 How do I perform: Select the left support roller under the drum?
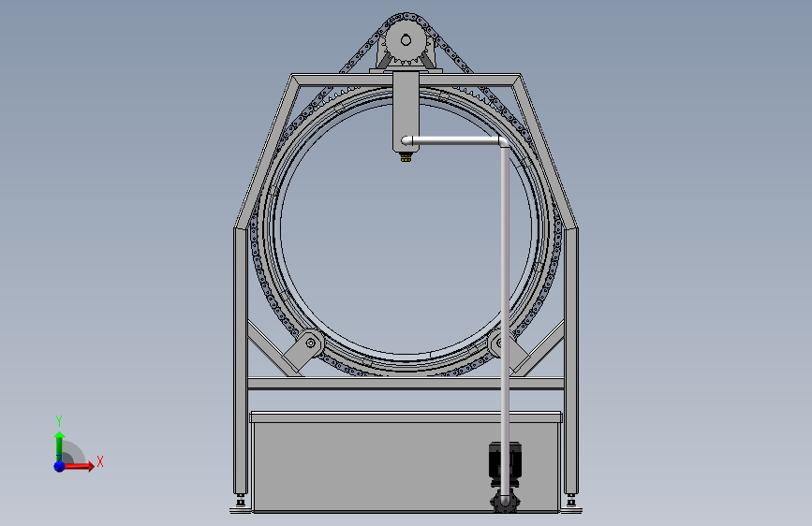310,343
